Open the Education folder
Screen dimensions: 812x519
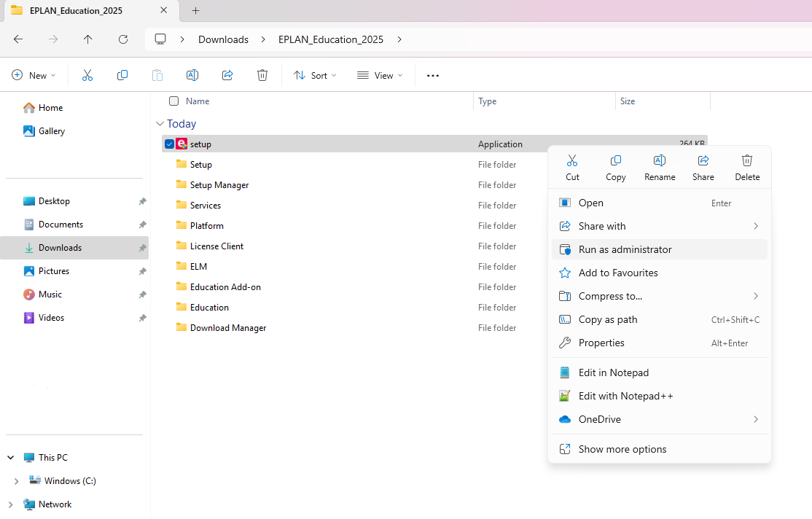(209, 307)
